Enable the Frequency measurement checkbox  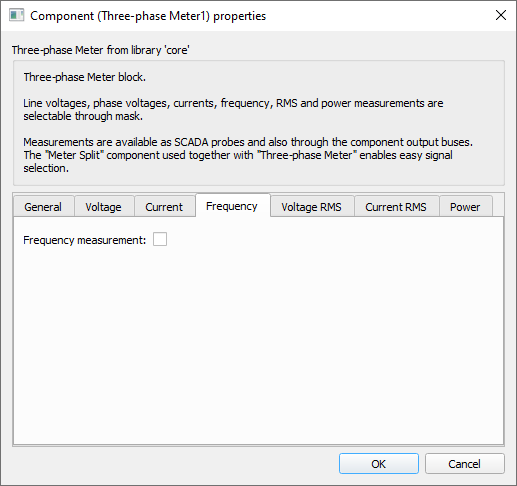160,239
